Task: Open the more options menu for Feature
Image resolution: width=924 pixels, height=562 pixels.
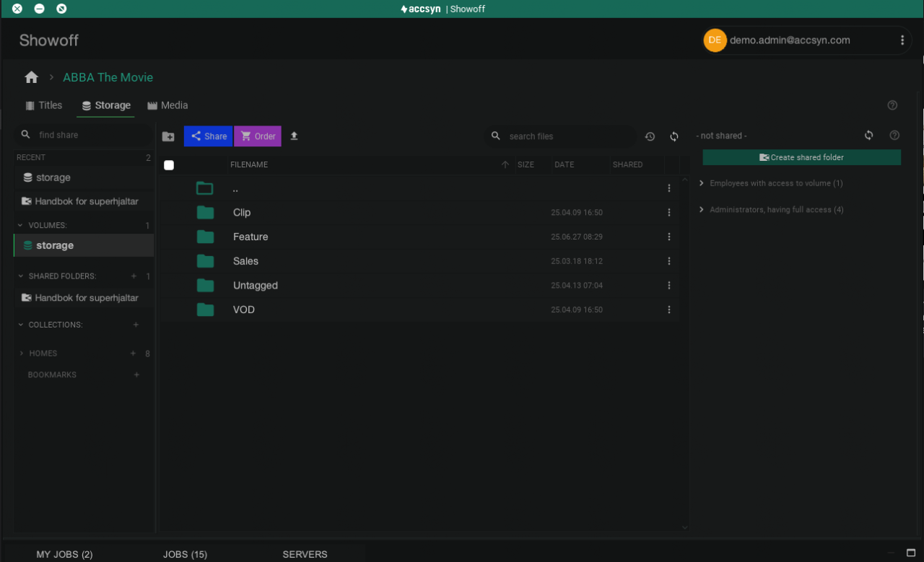Action: pos(669,237)
